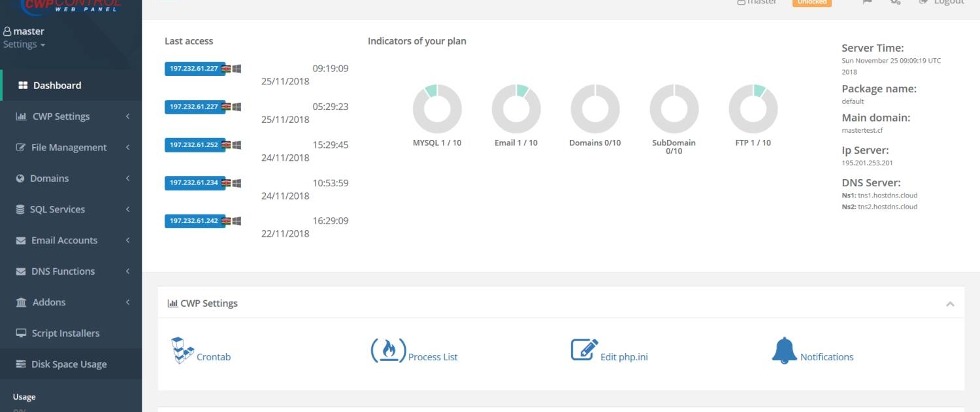
Task: Click the Domains globe icon
Action: coord(20,179)
